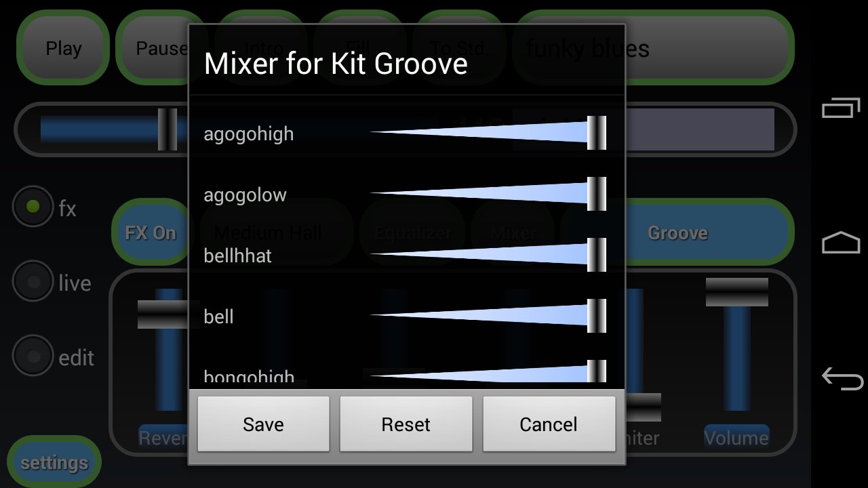Image resolution: width=868 pixels, height=488 pixels.
Task: Reset the mixer levels
Action: tap(406, 424)
